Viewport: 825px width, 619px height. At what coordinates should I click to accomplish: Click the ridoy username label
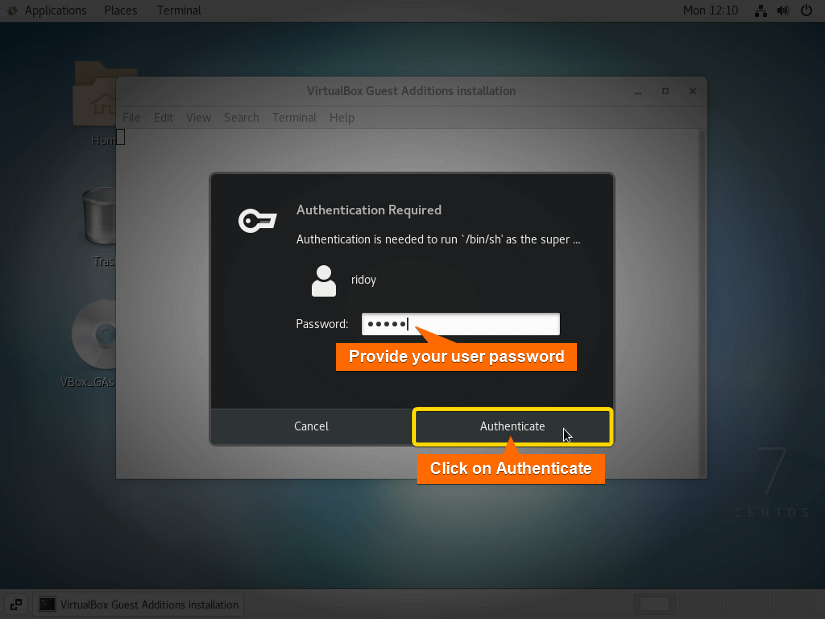pos(364,280)
